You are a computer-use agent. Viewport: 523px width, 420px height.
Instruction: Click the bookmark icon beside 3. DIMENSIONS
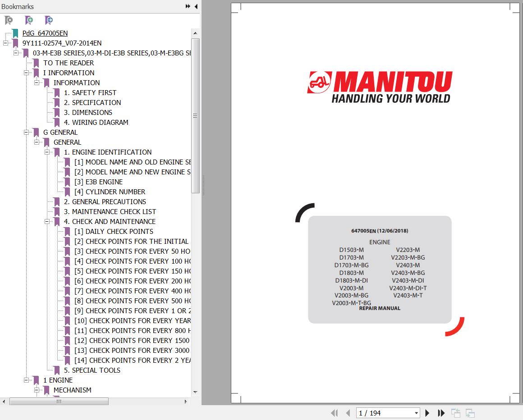pos(57,112)
